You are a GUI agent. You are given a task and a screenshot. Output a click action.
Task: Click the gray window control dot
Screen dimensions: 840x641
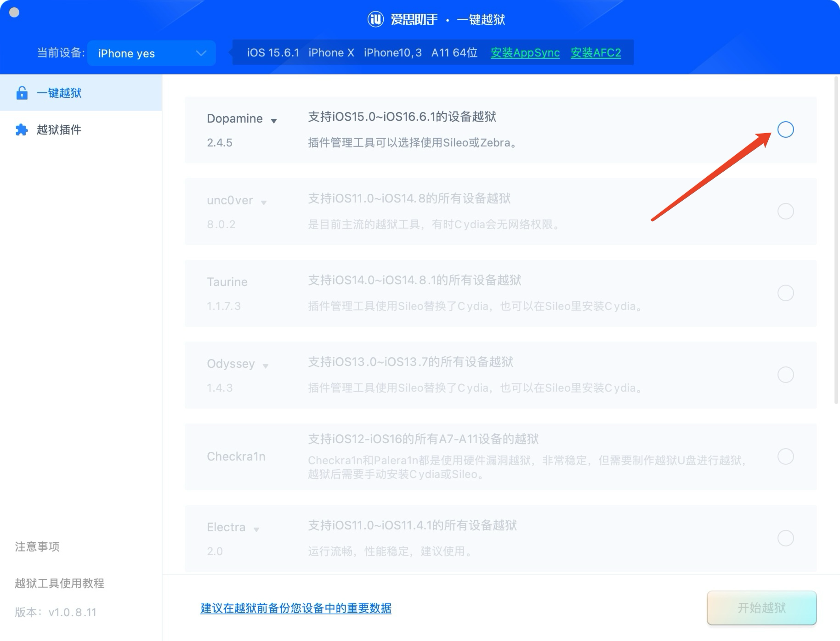14,12
